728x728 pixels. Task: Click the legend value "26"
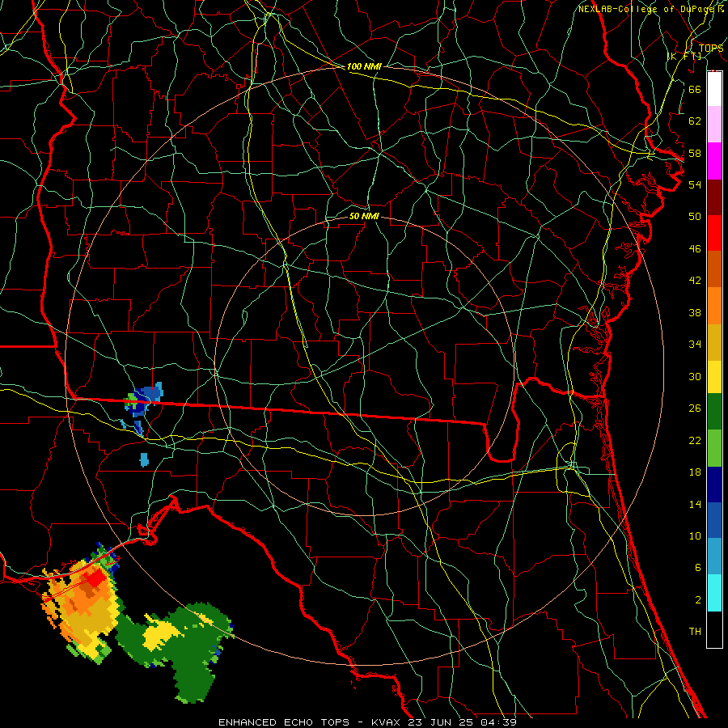[695, 408]
